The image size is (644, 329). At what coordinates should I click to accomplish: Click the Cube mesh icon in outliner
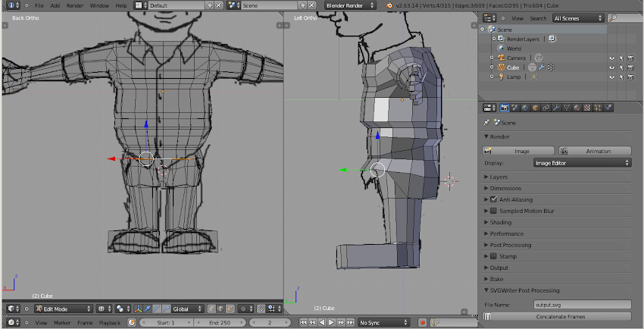pos(500,67)
